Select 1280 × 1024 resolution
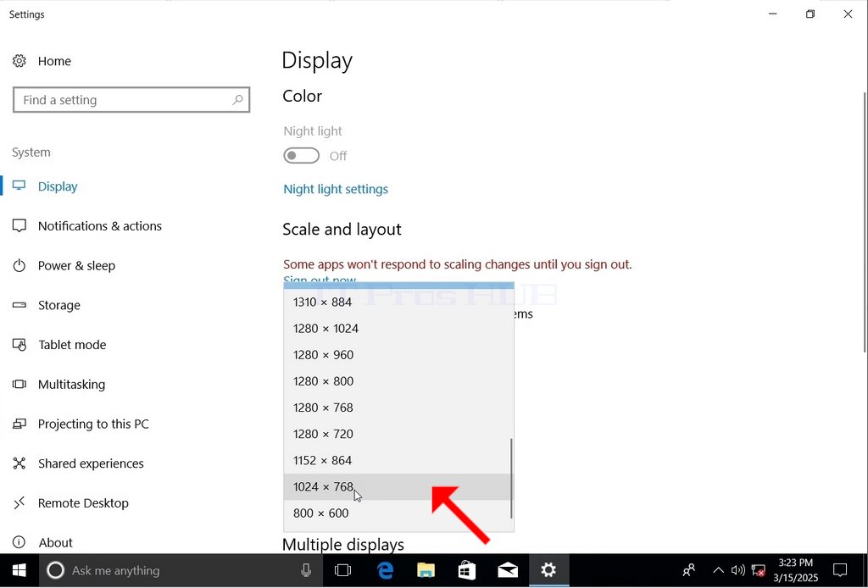 click(398, 329)
